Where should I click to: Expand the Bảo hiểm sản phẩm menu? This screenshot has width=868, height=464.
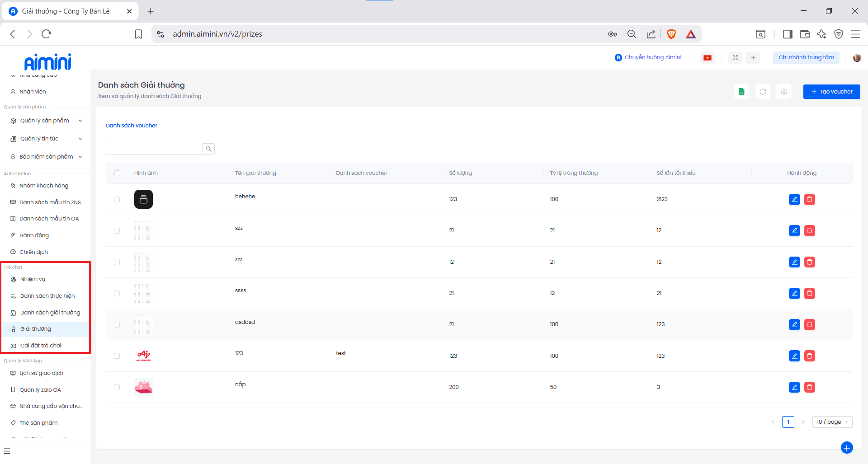tap(45, 157)
